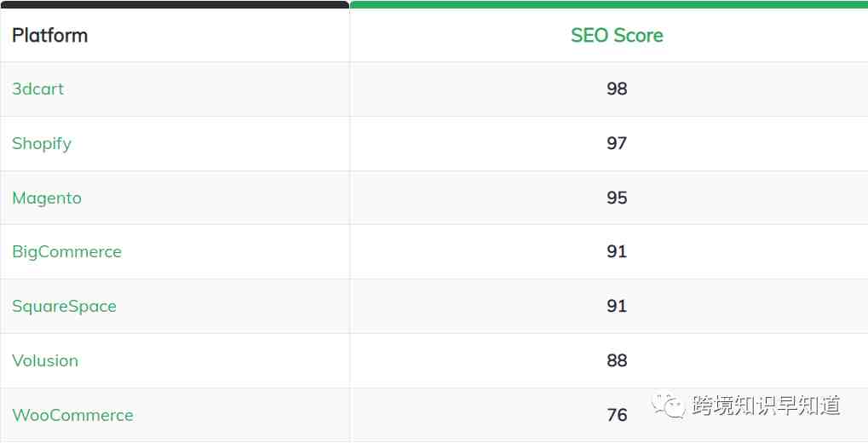The width and height of the screenshot is (868, 443).
Task: Select the 98 score for 3dcart
Action: click(617, 89)
